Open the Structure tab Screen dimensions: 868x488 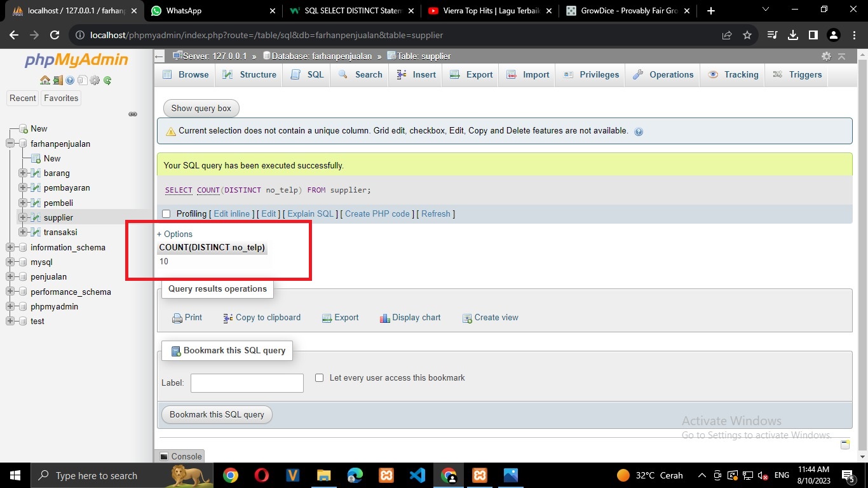(x=249, y=74)
